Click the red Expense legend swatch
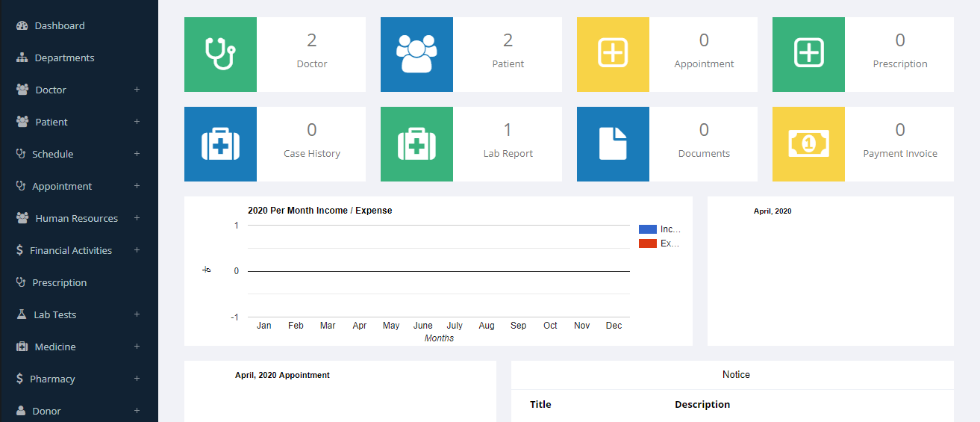Viewport: 980px width, 422px height. [648, 243]
